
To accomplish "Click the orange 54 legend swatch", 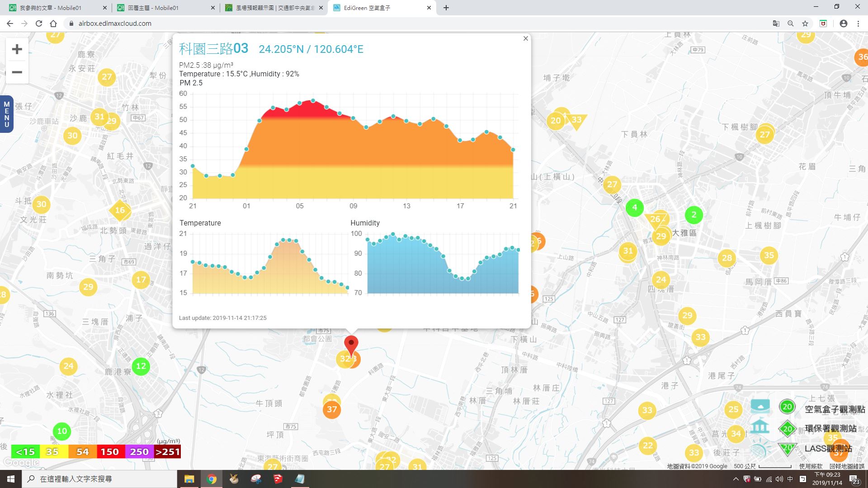I will (83, 452).
